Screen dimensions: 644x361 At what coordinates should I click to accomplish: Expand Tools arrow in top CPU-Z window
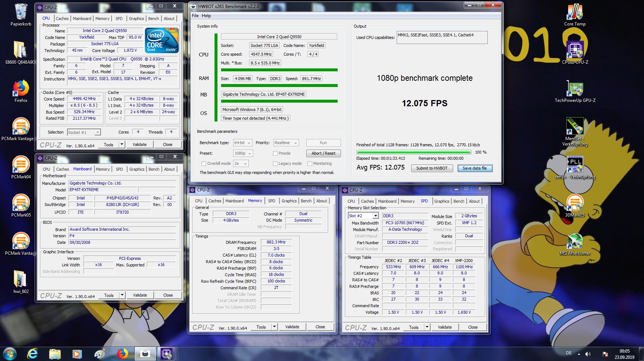122,144
